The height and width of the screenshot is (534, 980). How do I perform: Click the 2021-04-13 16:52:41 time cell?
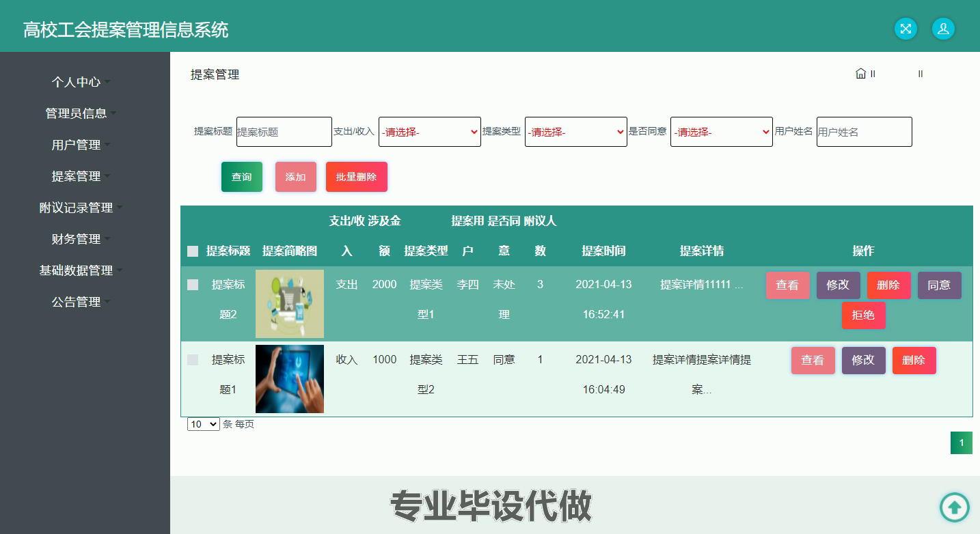click(x=603, y=300)
